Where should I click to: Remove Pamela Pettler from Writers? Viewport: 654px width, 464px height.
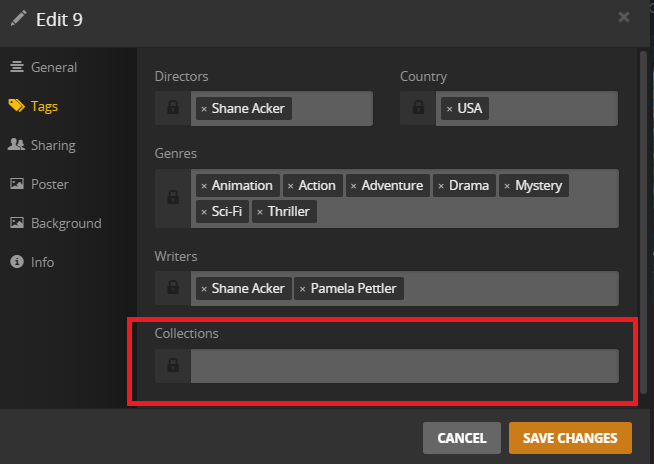(x=303, y=288)
